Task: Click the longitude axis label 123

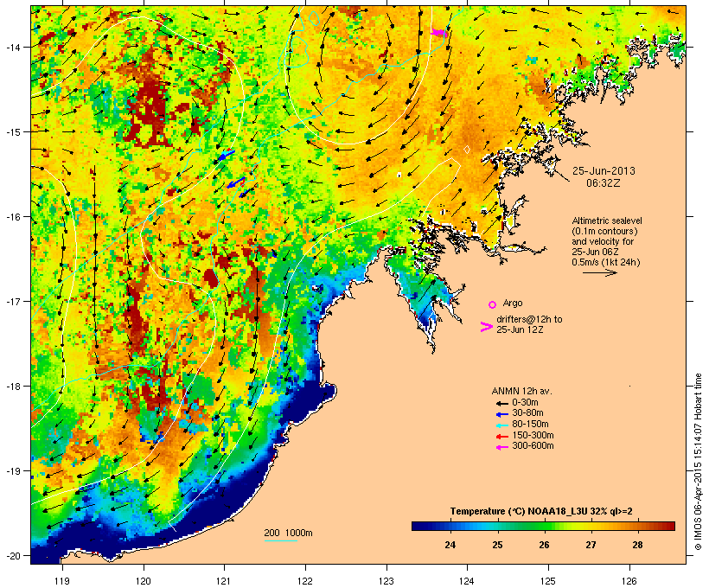Action: pos(386,581)
